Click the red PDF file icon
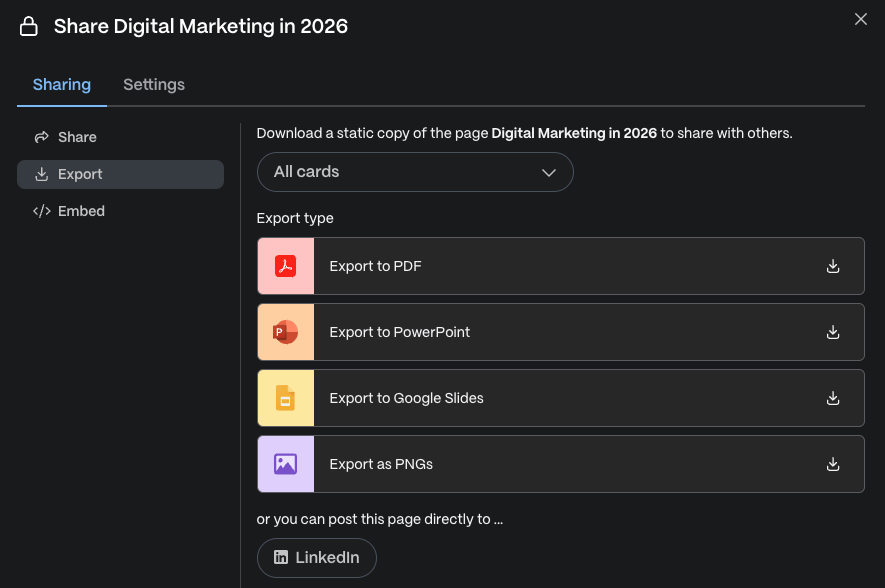Image resolution: width=885 pixels, height=588 pixels. tap(286, 266)
